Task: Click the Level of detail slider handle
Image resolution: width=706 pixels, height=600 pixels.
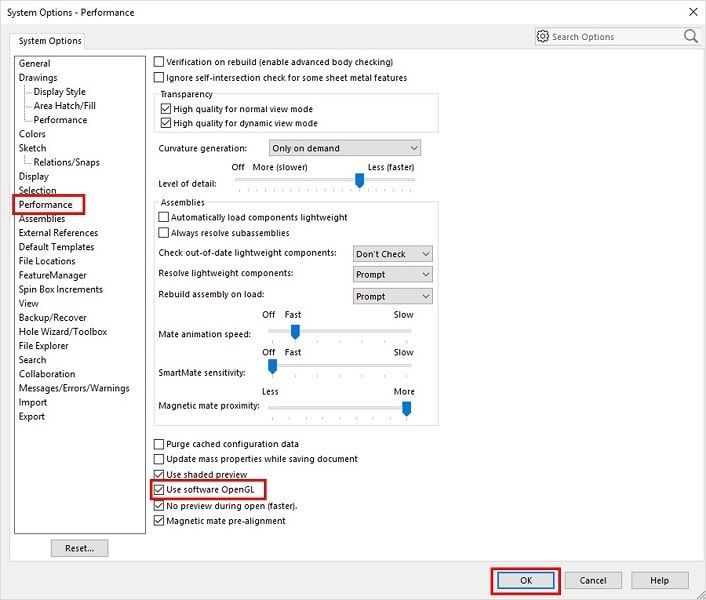Action: 359,181
